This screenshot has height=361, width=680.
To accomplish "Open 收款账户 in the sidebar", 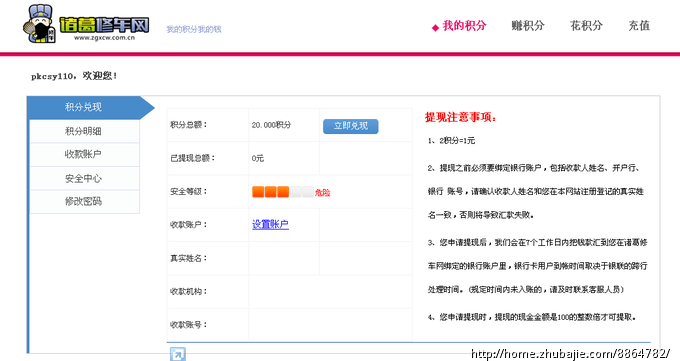I will pyautogui.click(x=84, y=154).
